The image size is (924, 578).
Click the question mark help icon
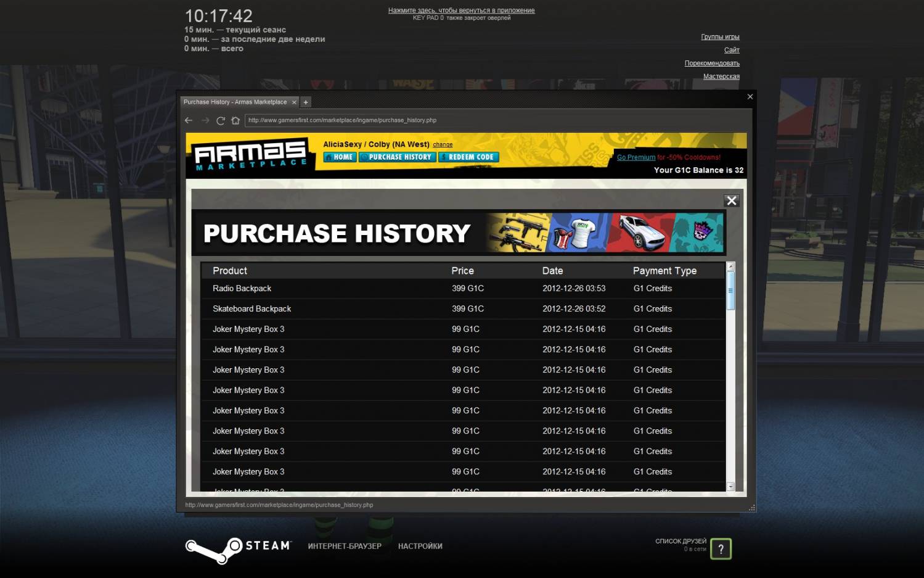tap(721, 548)
